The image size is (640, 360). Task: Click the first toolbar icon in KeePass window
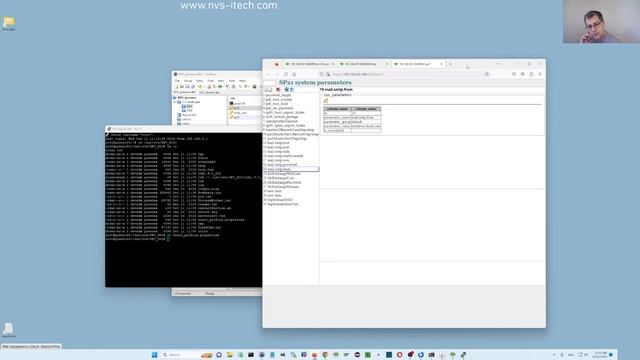point(176,87)
